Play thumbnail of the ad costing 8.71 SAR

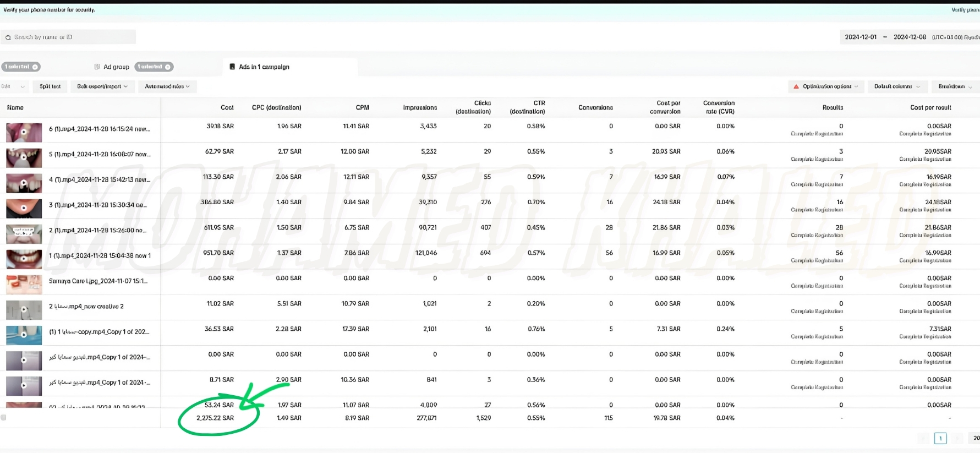click(24, 385)
